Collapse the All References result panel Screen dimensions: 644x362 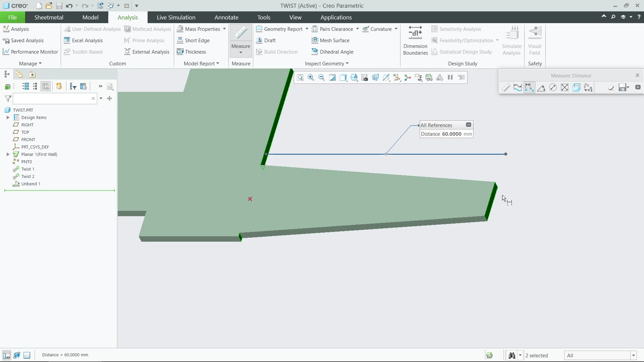point(469,125)
